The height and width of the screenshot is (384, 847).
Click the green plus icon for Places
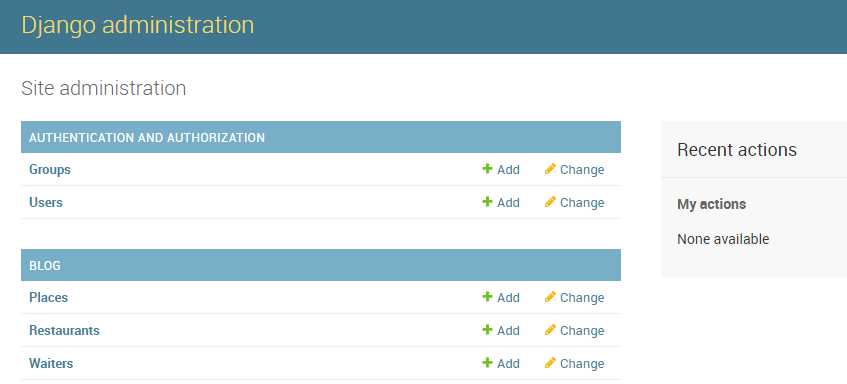pyautogui.click(x=487, y=297)
